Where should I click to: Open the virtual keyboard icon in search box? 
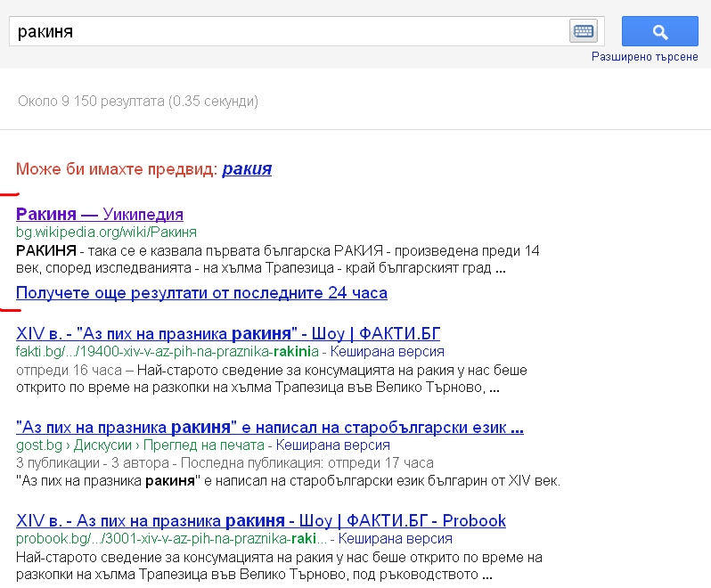[x=583, y=31]
